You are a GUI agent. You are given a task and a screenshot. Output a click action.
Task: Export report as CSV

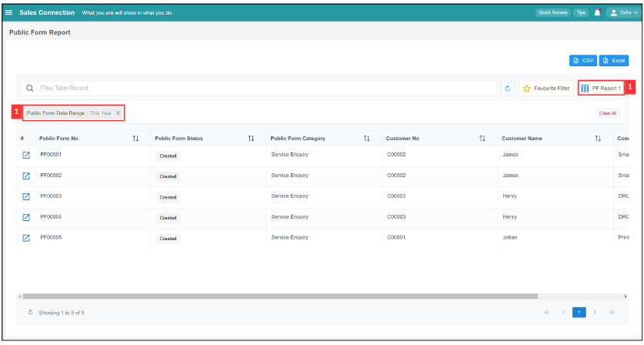click(x=583, y=60)
